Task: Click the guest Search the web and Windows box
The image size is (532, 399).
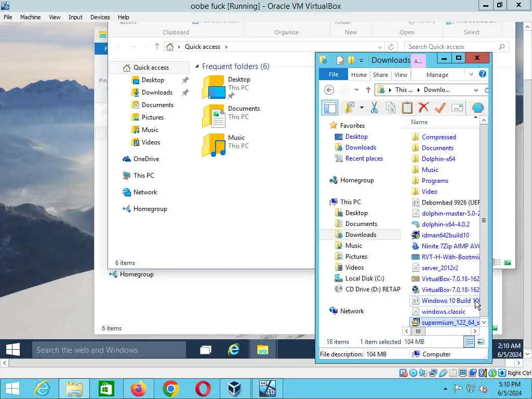Action: (x=109, y=350)
